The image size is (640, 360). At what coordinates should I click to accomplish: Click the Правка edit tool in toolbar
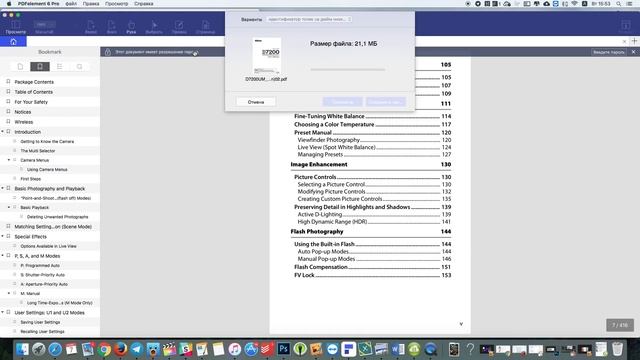[179, 27]
